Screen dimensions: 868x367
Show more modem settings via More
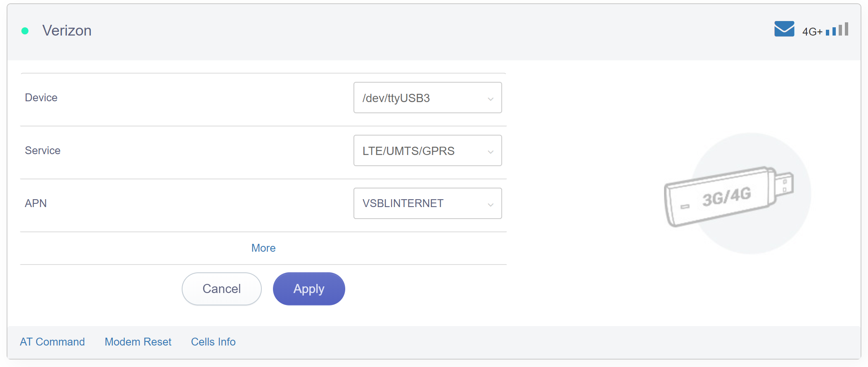(263, 248)
